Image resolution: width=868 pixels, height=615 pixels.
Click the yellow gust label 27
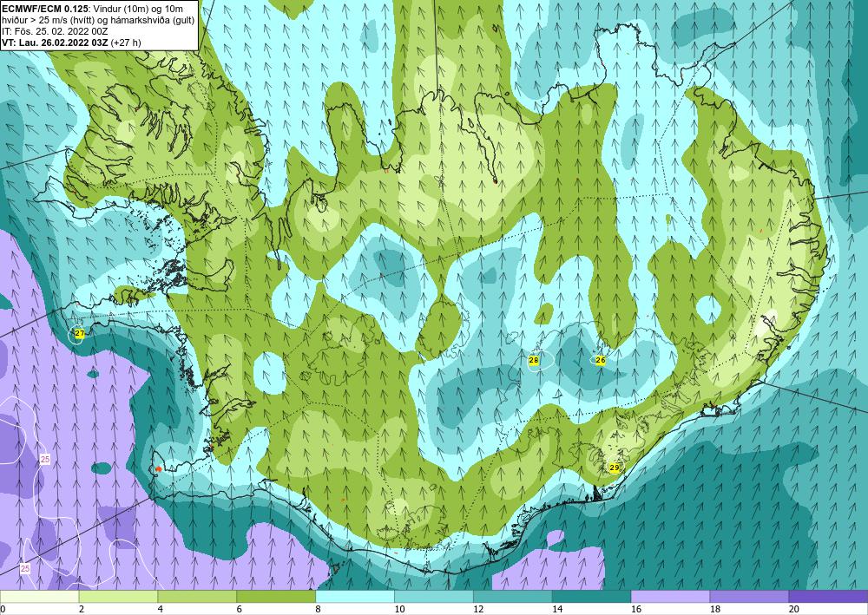(80, 333)
